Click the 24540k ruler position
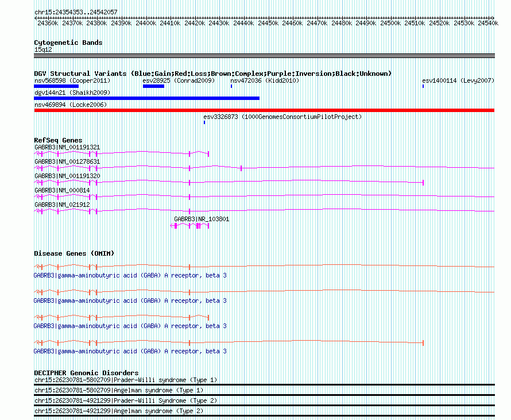 pos(488,23)
